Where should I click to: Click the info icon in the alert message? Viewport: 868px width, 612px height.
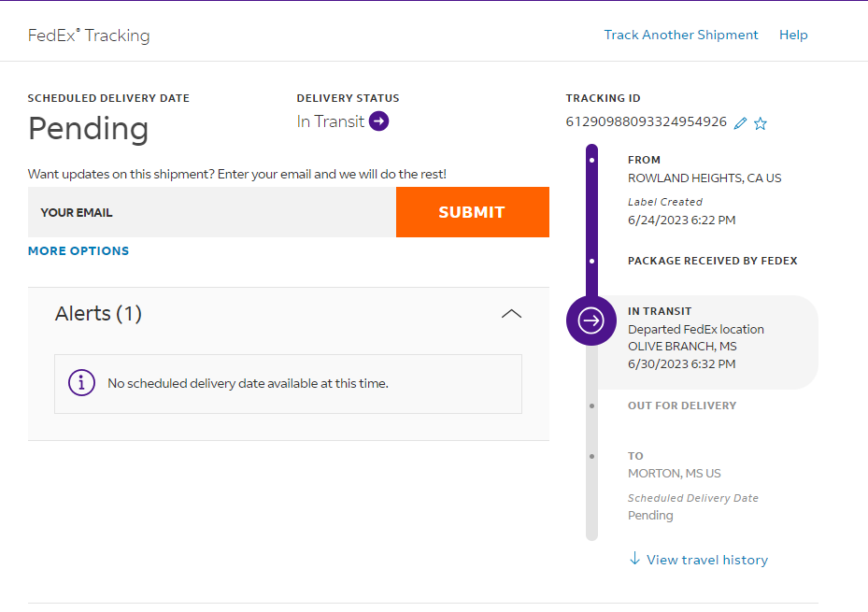pos(82,383)
